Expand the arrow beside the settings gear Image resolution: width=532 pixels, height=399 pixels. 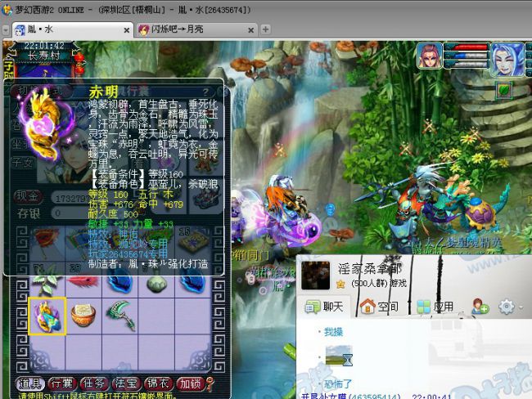point(521,307)
